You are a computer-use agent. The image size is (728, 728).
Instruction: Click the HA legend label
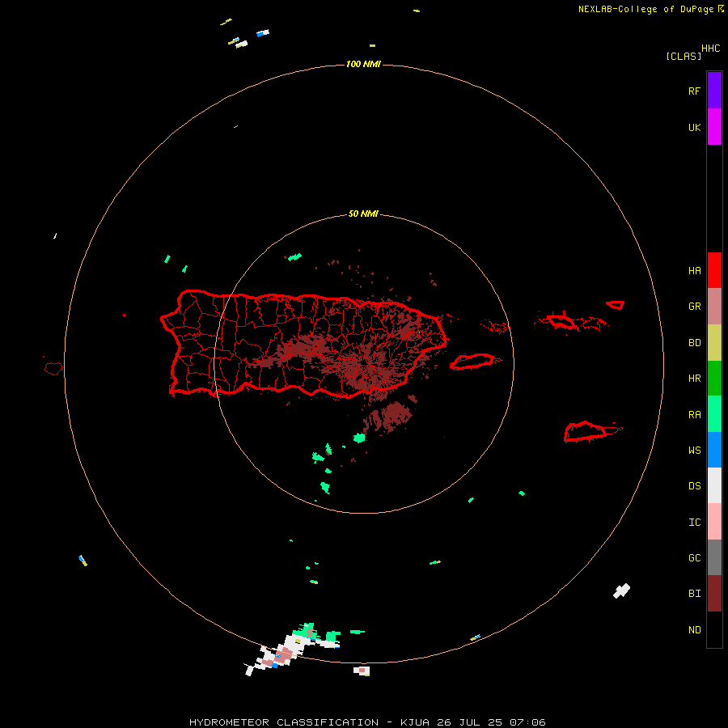click(x=694, y=270)
